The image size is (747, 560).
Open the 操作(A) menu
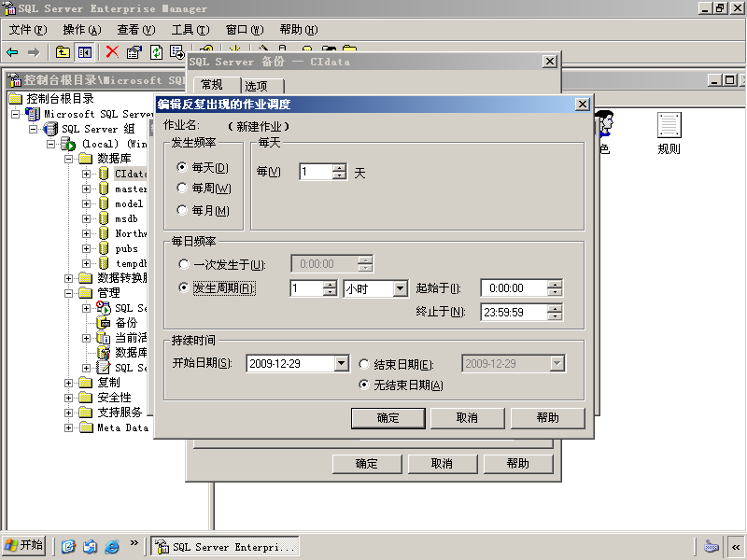click(82, 30)
